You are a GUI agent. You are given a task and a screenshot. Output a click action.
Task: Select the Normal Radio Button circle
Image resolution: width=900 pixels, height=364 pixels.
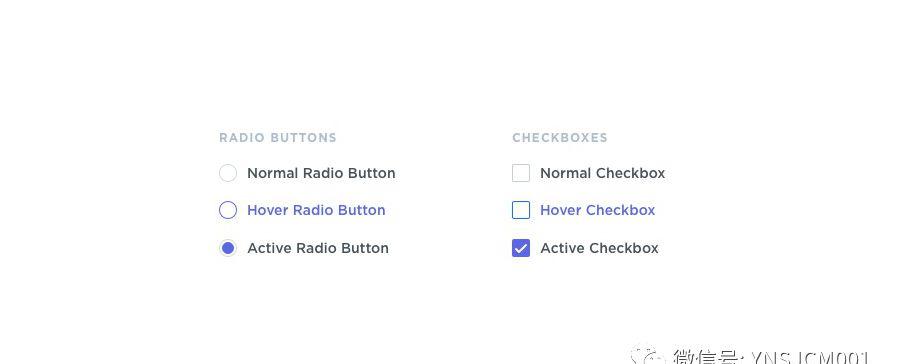tap(228, 173)
